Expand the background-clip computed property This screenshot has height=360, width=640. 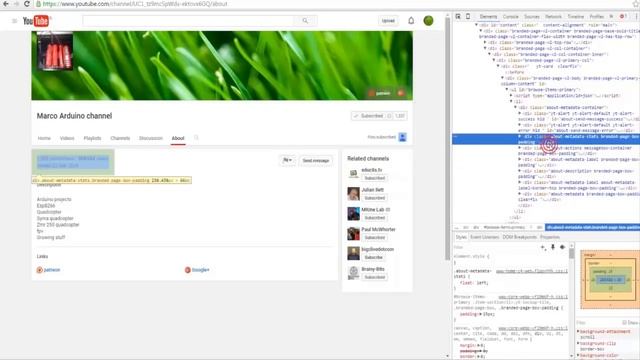pos(578,343)
